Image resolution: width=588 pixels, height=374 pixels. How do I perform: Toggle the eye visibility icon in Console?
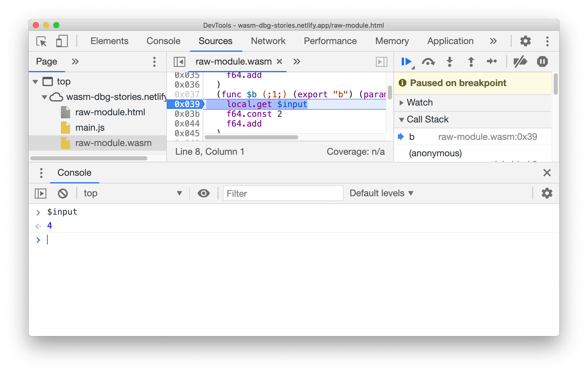[x=203, y=193]
